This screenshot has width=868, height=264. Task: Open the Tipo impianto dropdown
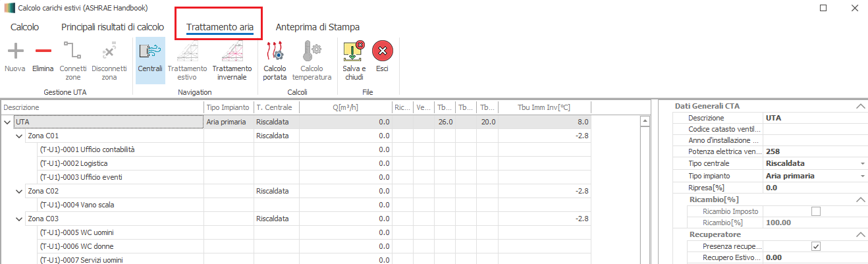[x=862, y=176]
